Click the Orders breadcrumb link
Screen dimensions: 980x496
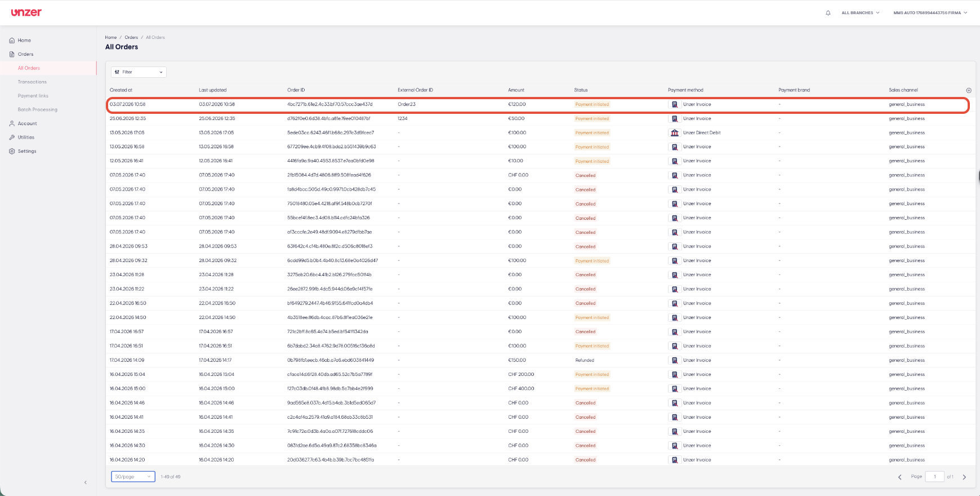(x=131, y=38)
